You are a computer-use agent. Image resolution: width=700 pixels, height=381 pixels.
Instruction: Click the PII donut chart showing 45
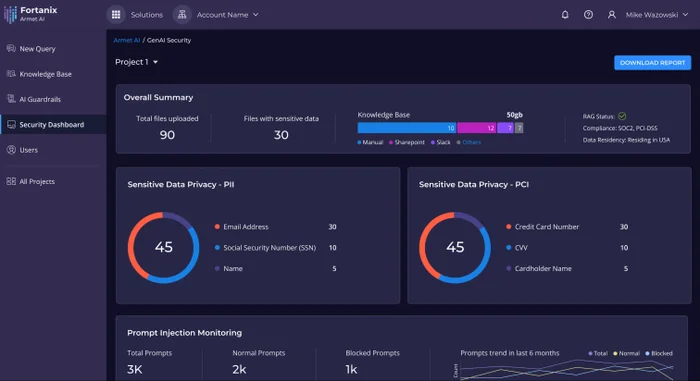click(163, 247)
